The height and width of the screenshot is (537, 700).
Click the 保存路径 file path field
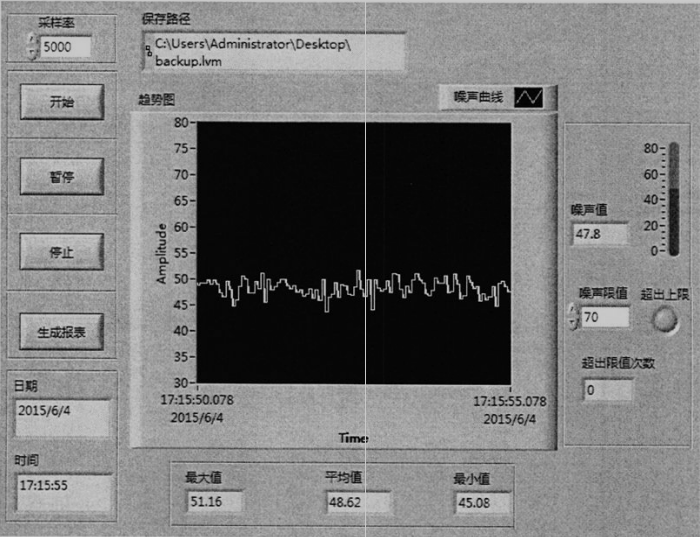point(275,52)
